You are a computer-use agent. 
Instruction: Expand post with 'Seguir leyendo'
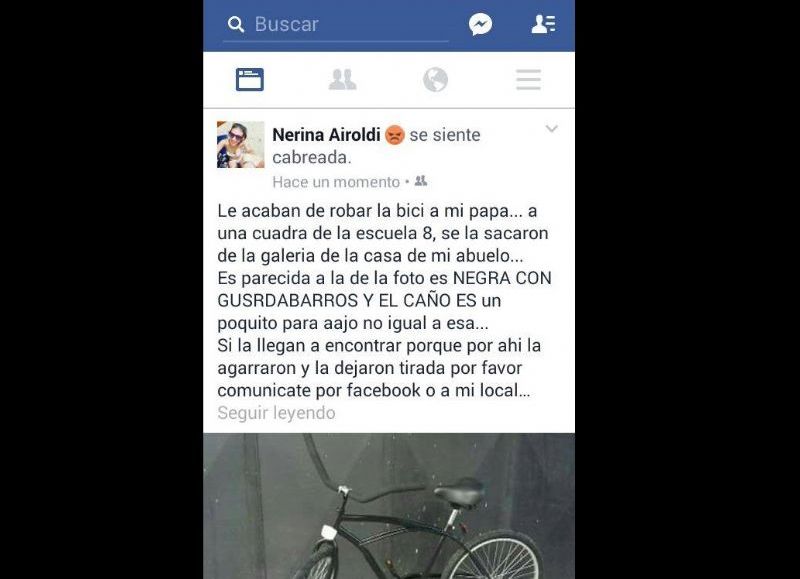coord(277,413)
